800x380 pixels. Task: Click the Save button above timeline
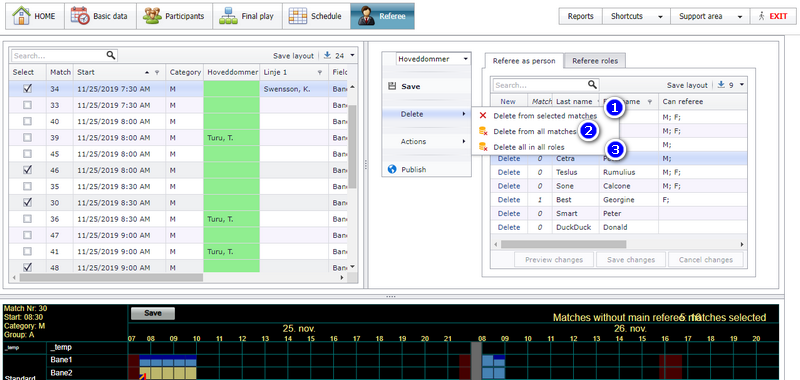153,313
